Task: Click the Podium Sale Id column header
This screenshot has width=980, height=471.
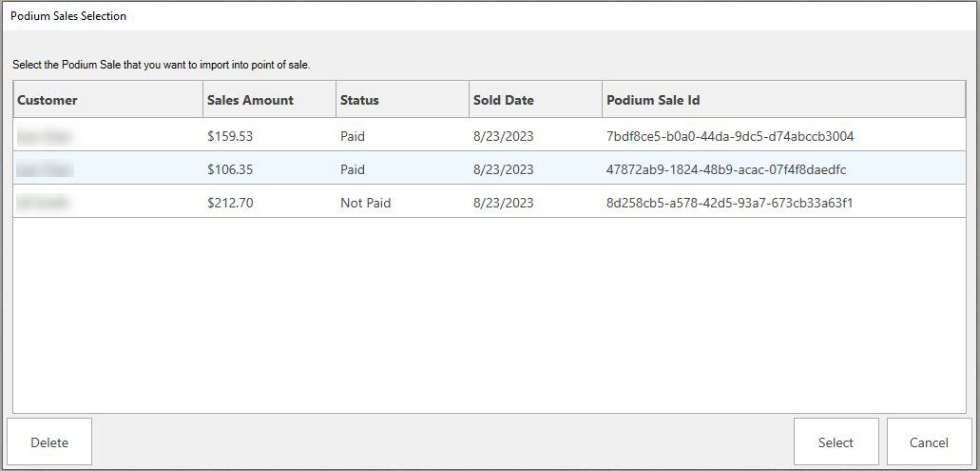Action: tap(653, 100)
